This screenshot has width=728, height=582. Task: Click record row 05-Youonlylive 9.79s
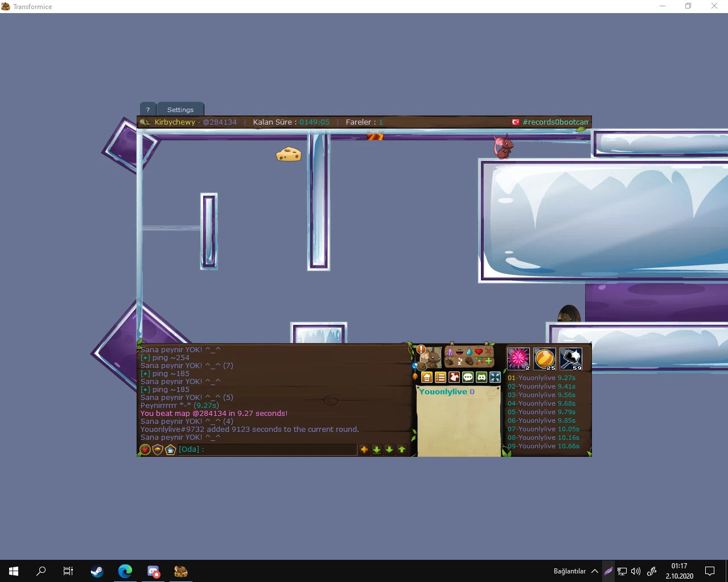(542, 412)
